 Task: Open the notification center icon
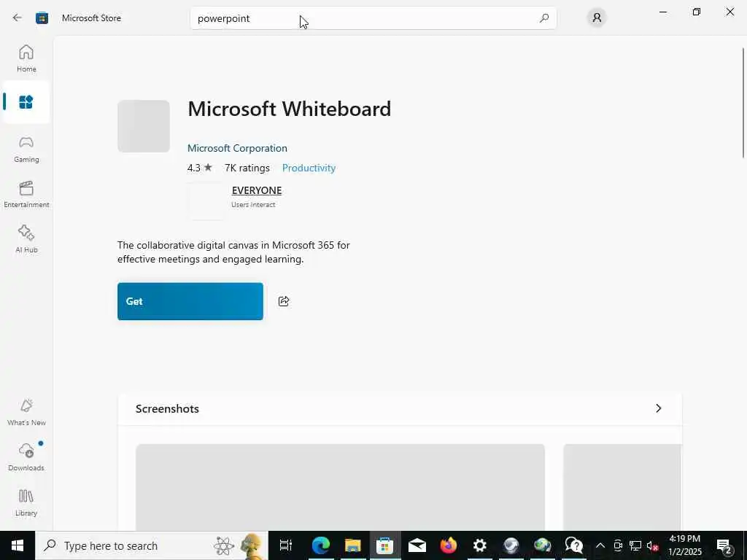(724, 545)
